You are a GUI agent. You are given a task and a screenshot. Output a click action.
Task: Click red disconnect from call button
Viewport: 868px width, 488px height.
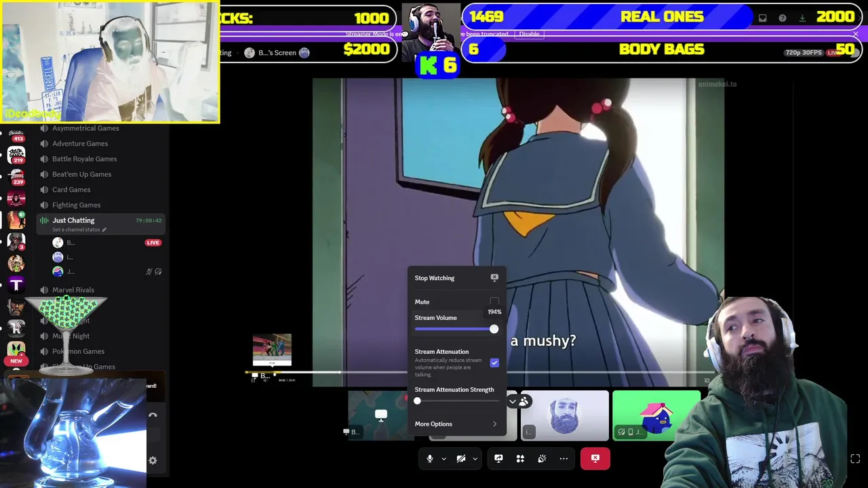pyautogui.click(x=595, y=459)
